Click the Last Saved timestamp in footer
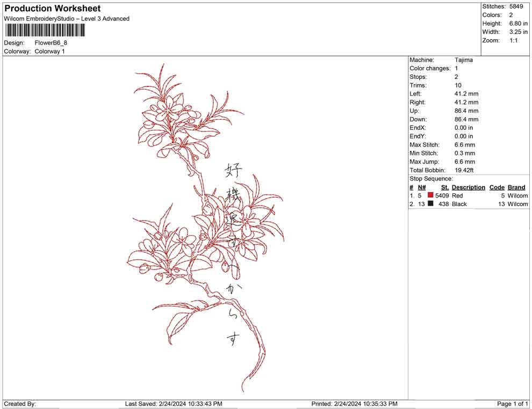Viewport: 532px width, 409px height. click(174, 404)
